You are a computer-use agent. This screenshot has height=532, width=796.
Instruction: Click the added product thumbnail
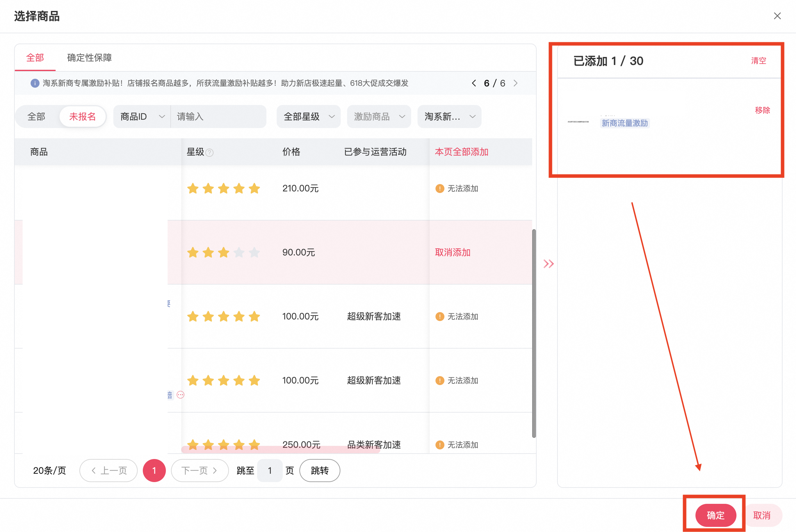(578, 121)
